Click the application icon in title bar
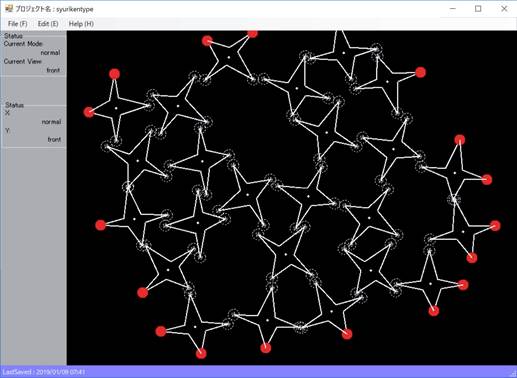This screenshot has height=378, width=517. pos(9,8)
